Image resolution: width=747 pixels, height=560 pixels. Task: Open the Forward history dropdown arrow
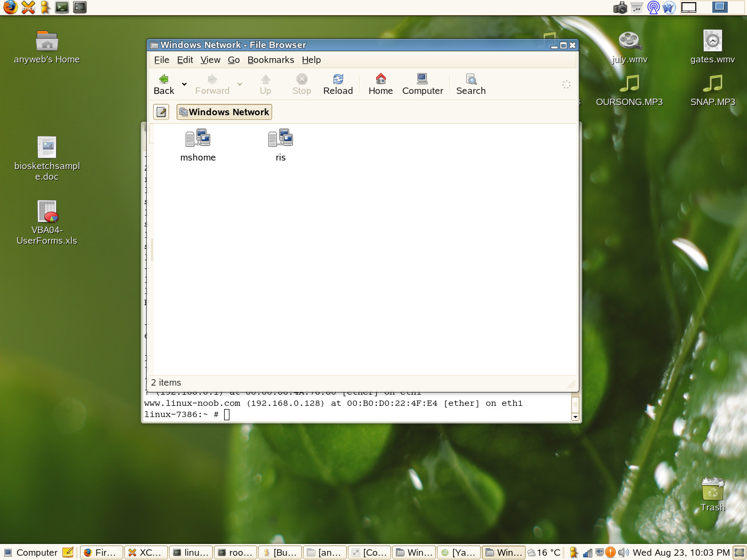240,84
